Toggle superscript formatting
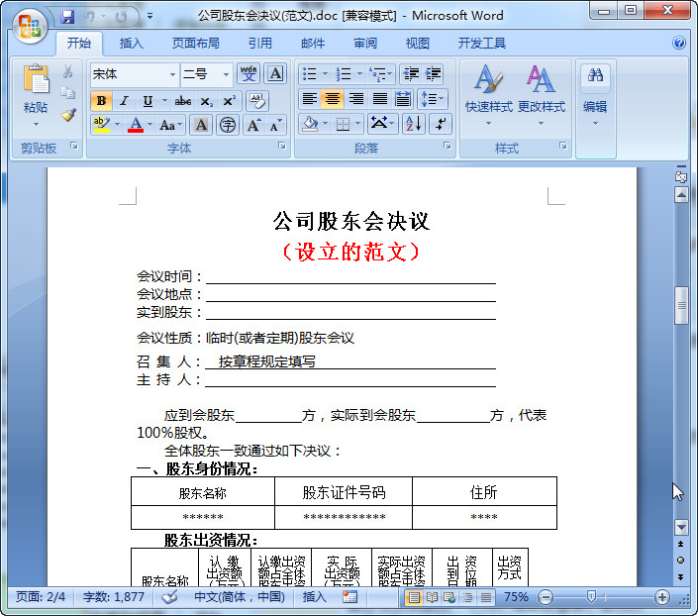Image resolution: width=698 pixels, height=616 pixels. pyautogui.click(x=230, y=101)
